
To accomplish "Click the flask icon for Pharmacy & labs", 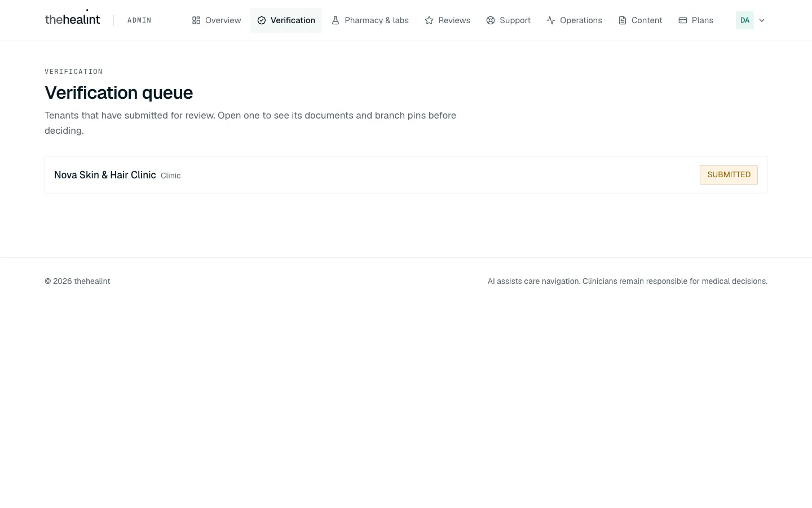I will coord(336,20).
